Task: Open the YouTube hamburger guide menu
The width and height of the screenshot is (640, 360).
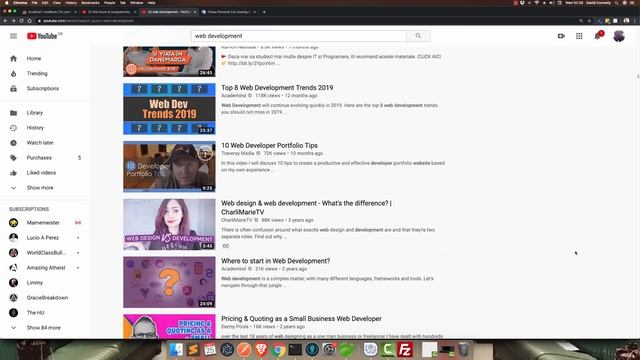Action: [13, 36]
